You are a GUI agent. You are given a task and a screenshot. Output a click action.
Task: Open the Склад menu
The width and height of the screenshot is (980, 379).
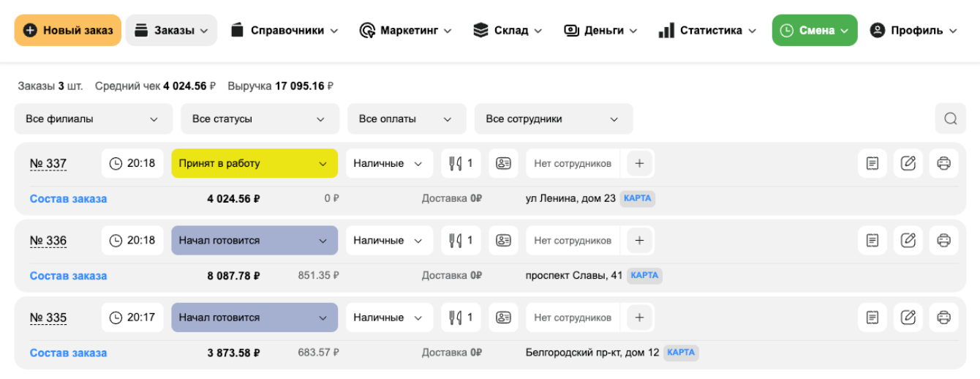point(508,31)
